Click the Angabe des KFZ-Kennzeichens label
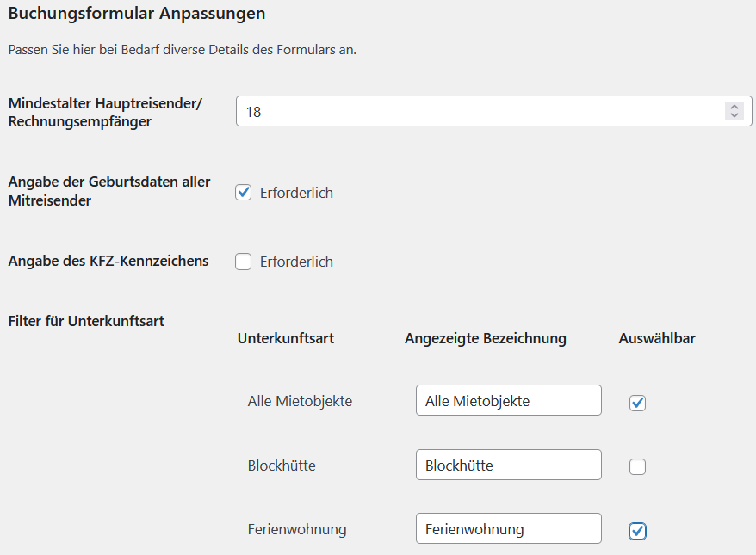The height and width of the screenshot is (555, 756). coord(108,261)
